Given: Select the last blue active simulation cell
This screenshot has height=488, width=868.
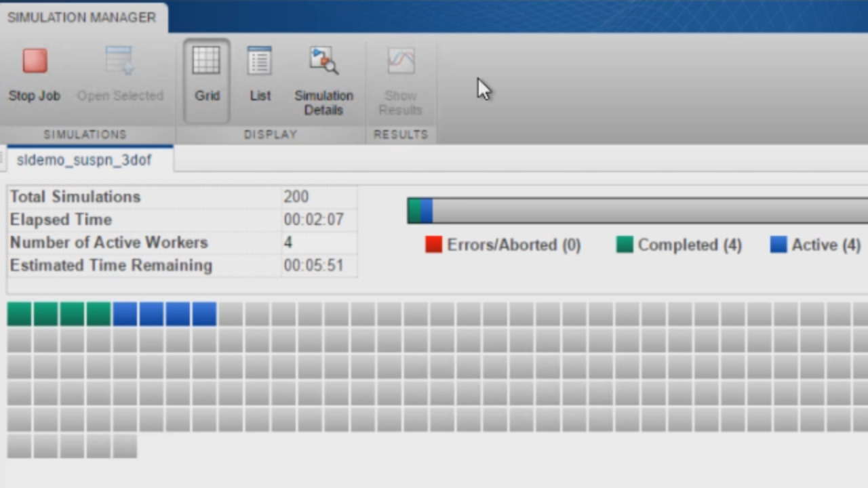Looking at the screenshot, I should tap(204, 314).
